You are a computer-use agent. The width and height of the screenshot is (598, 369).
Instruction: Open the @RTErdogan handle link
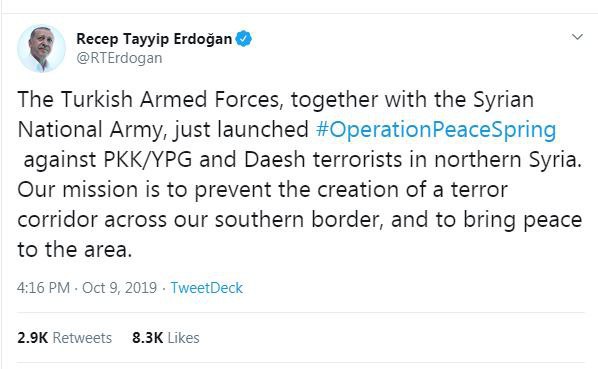pyautogui.click(x=119, y=58)
